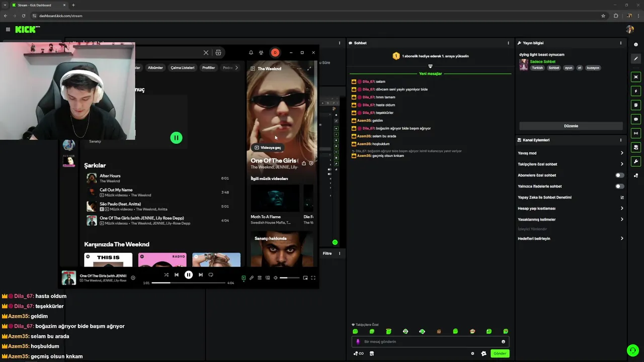Open the lightning bolt activity panel icon
This screenshot has height=362, width=644.
(x=636, y=91)
